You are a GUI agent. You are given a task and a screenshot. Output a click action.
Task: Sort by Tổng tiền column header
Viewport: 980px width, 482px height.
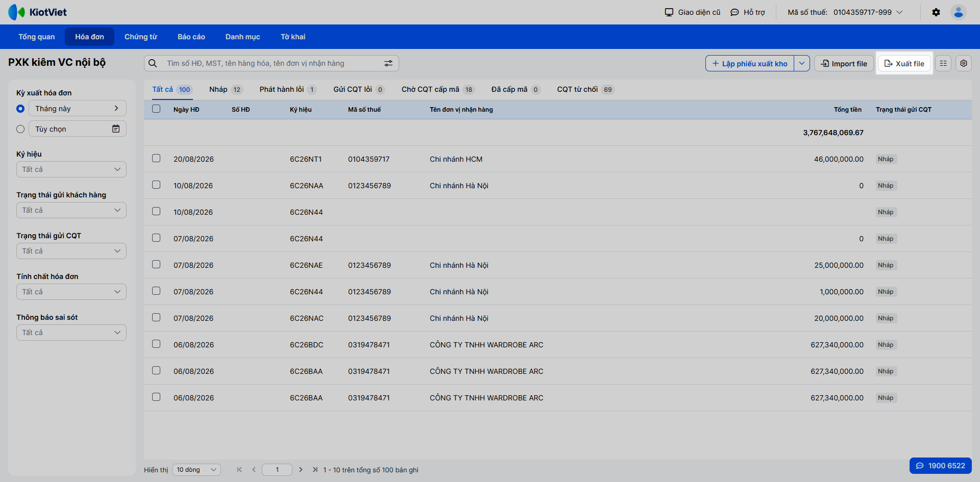(x=847, y=110)
